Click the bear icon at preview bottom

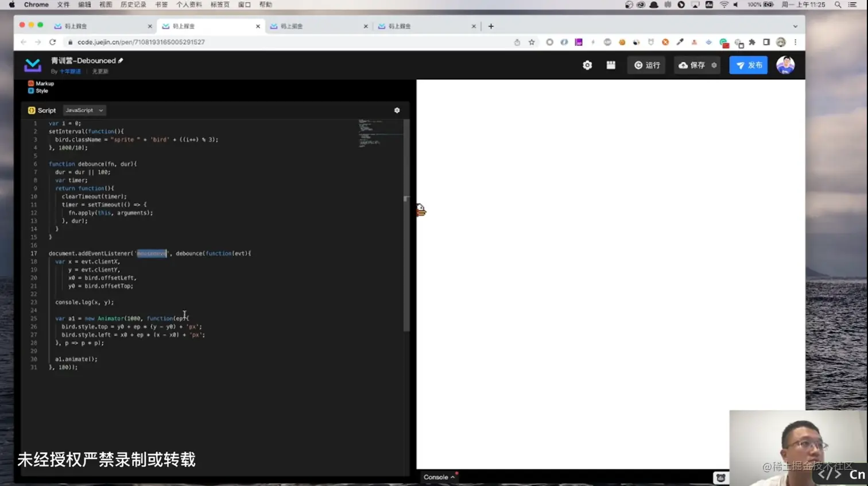tap(720, 478)
